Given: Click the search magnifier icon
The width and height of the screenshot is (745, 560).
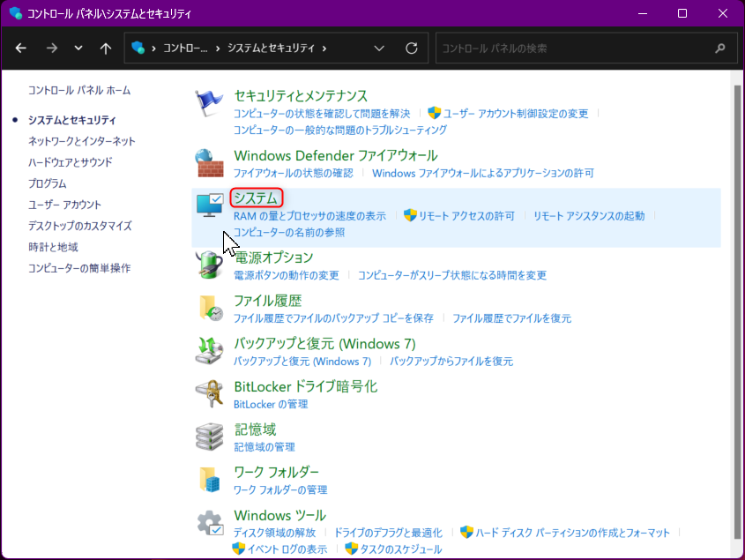Looking at the screenshot, I should tap(720, 48).
